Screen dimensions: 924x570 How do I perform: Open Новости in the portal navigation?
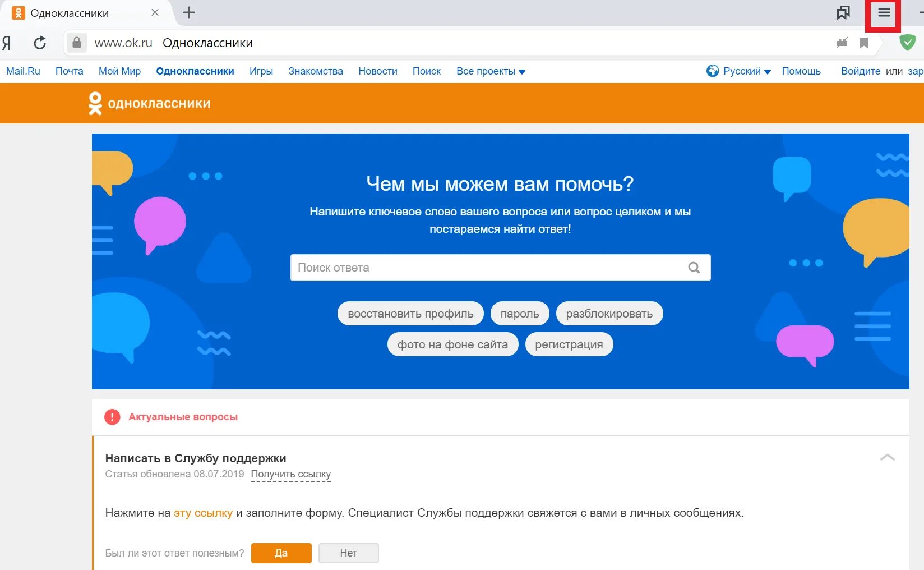click(378, 71)
